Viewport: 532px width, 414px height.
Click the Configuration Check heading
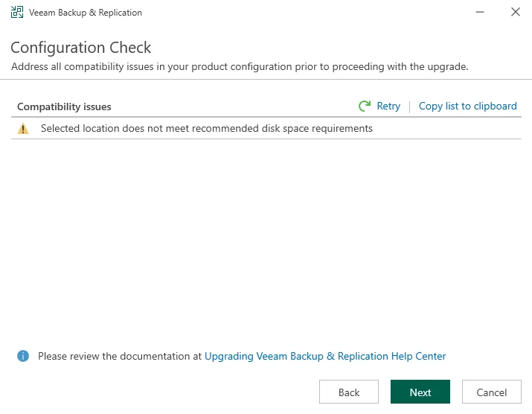point(81,47)
